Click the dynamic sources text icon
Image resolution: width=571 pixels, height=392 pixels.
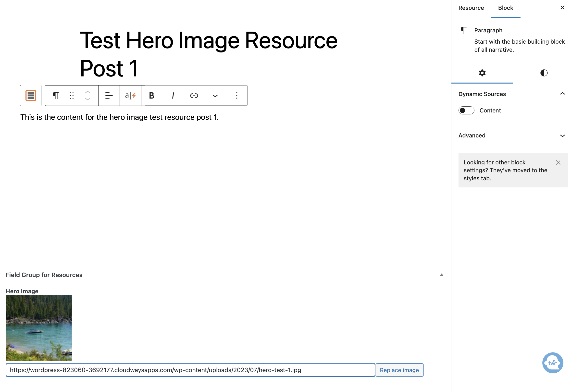pos(130,96)
